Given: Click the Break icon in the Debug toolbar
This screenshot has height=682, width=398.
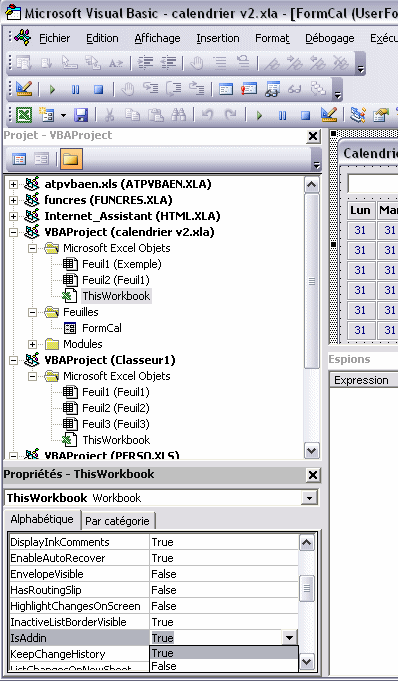Looking at the screenshot, I should [x=76, y=90].
